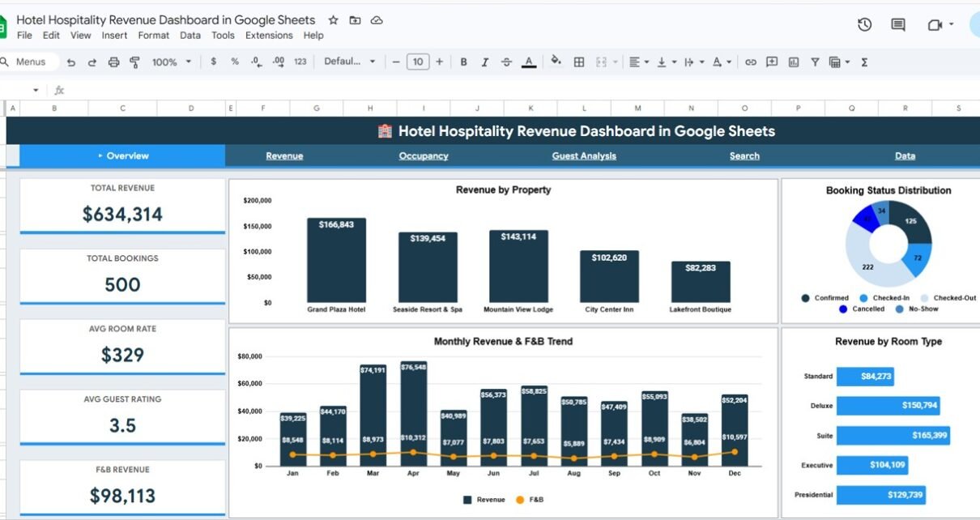The width and height of the screenshot is (980, 520).
Task: Click the borders icon
Action: pos(579,62)
